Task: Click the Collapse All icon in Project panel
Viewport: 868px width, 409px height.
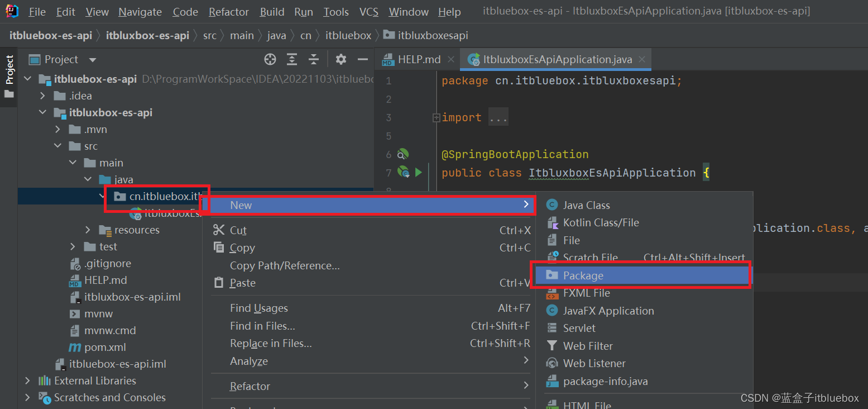Action: (x=314, y=59)
